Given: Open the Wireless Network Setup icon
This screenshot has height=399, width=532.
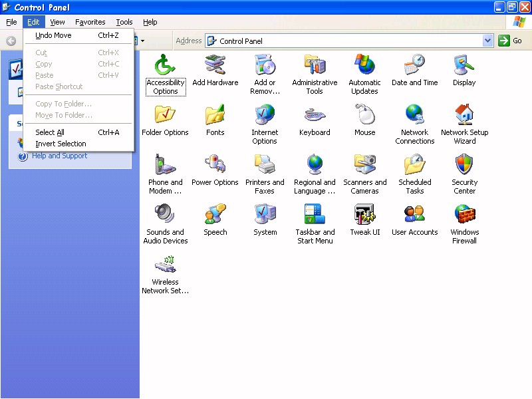Looking at the screenshot, I should pos(165,263).
